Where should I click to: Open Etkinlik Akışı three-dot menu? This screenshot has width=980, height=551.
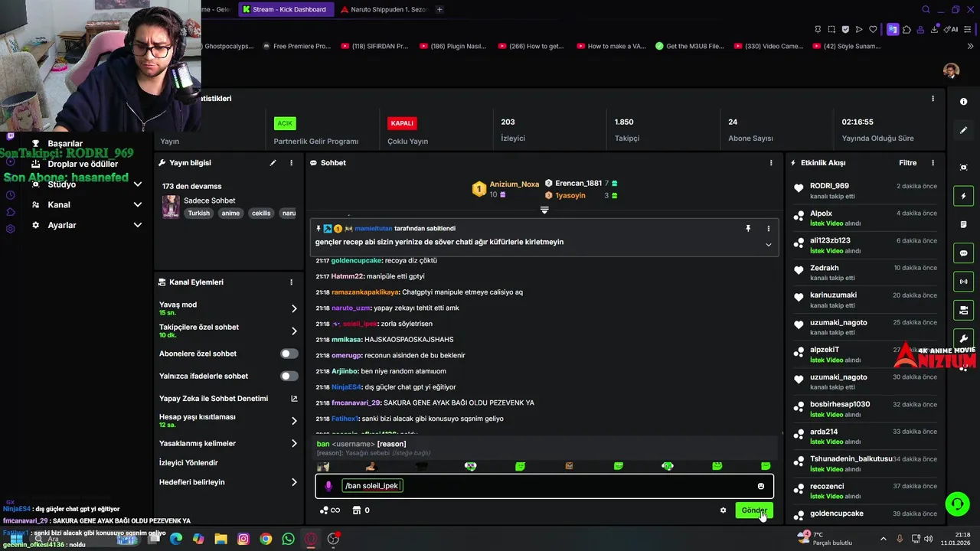click(x=933, y=163)
